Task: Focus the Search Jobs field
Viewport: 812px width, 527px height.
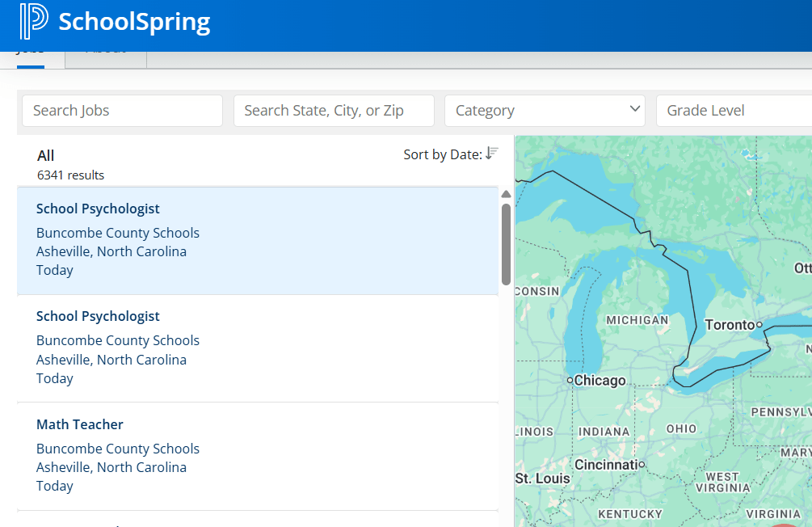Action: pos(122,111)
